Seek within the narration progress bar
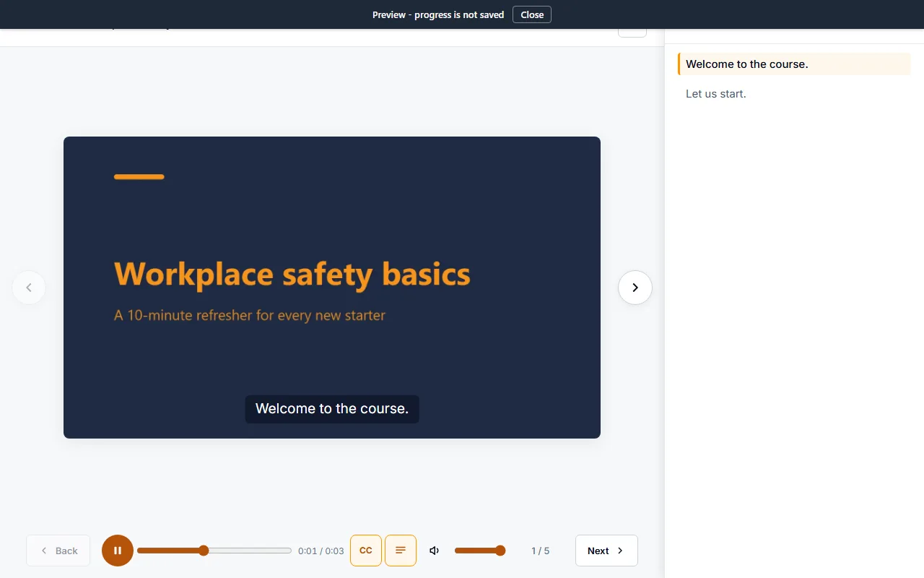Screen dimensions: 924x578 [x=214, y=551]
